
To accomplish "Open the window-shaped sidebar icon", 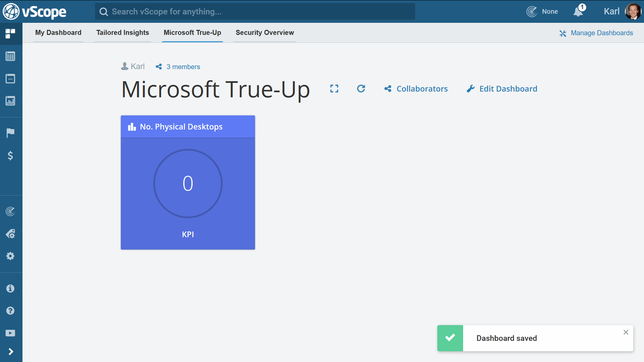I will coord(10,79).
